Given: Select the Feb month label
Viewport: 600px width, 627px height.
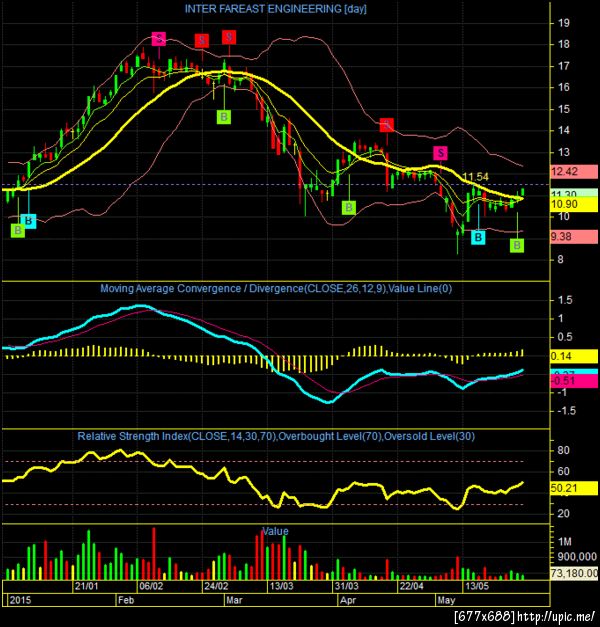Looking at the screenshot, I should tap(126, 600).
